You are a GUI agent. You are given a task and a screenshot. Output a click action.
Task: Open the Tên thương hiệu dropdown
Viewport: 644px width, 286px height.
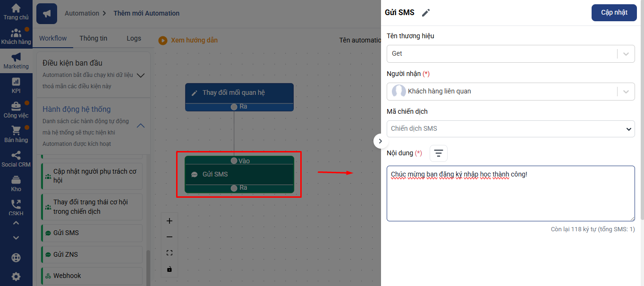tap(510, 54)
